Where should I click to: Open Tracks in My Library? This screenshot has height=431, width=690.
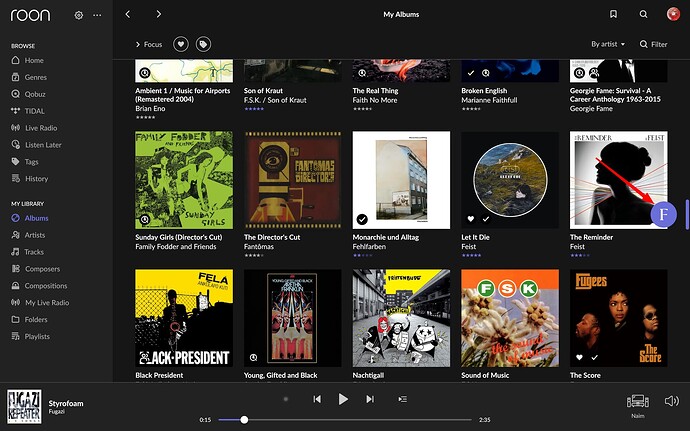click(x=27, y=252)
